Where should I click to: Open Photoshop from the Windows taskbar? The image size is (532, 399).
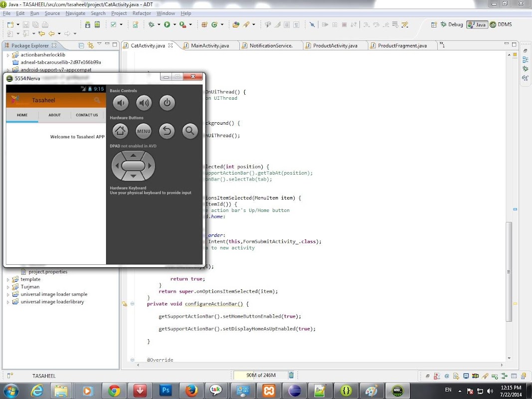coord(166,391)
